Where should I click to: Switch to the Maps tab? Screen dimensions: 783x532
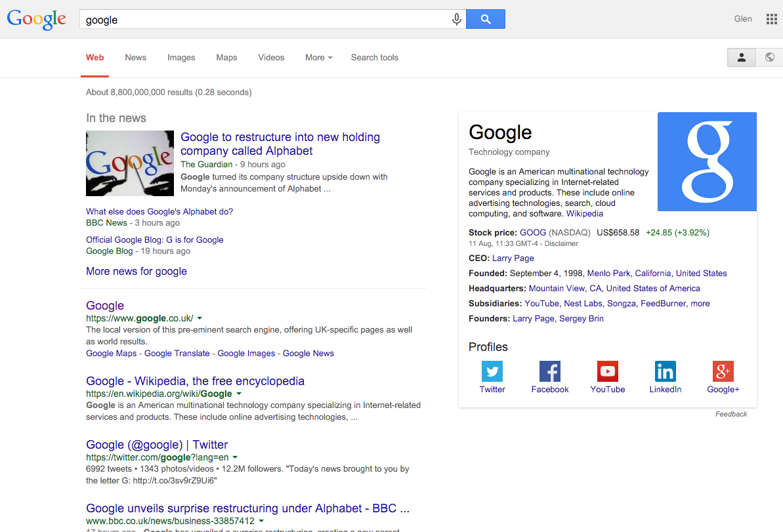(226, 58)
